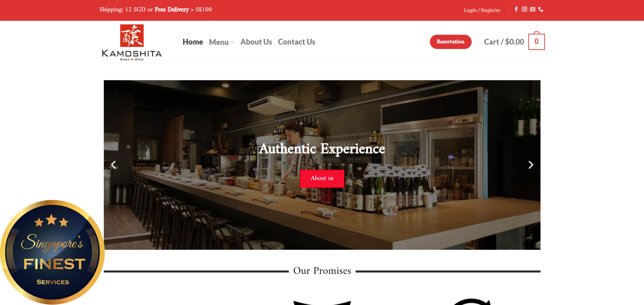Image resolution: width=644 pixels, height=305 pixels.
Task: Click the email envelope icon
Action: tap(533, 9)
